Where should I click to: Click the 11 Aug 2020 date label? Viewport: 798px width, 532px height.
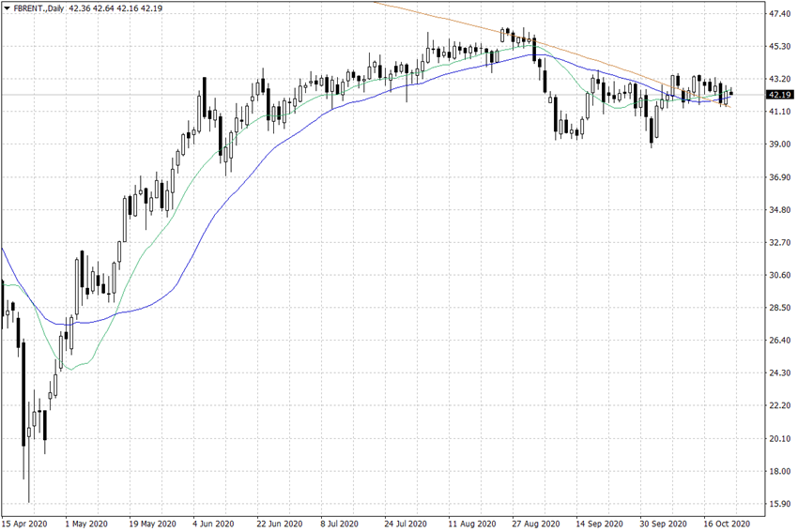click(472, 524)
